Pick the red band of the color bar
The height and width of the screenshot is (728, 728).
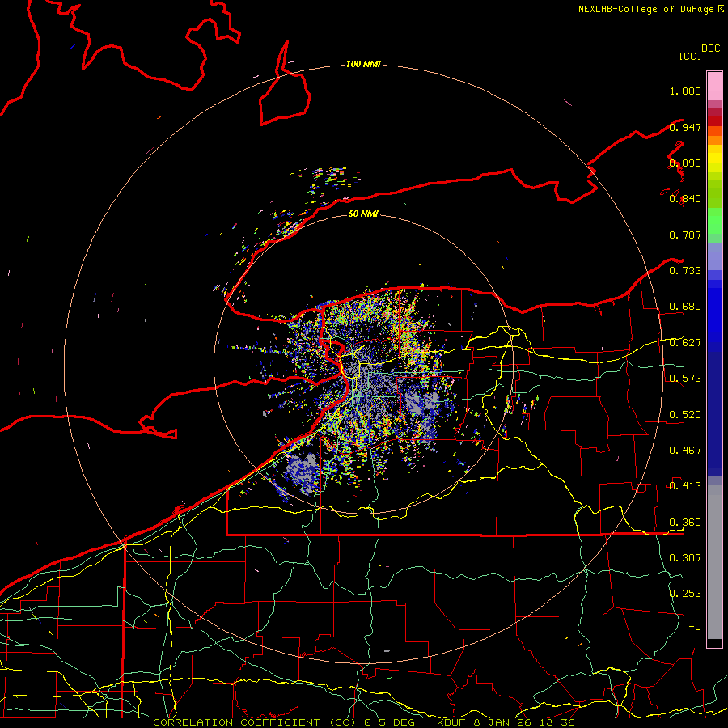click(x=714, y=121)
